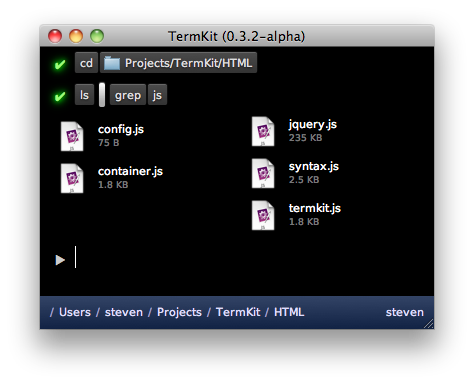Click the syntax.js file name

(314, 166)
